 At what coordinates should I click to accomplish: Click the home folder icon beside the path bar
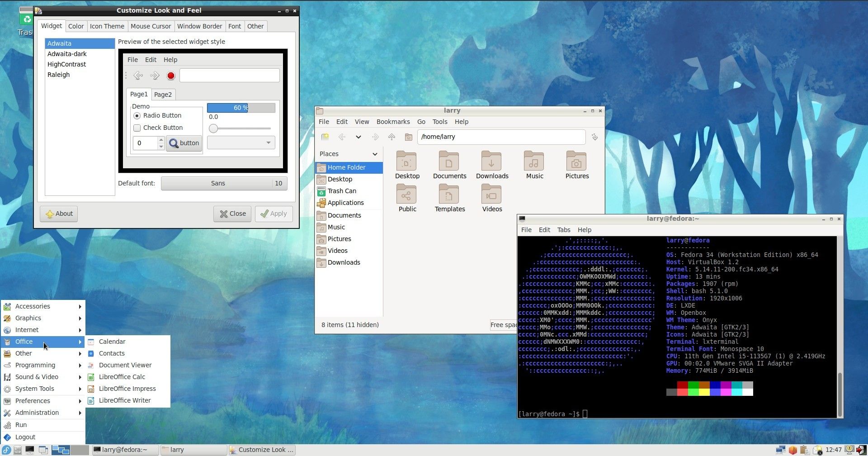point(407,137)
